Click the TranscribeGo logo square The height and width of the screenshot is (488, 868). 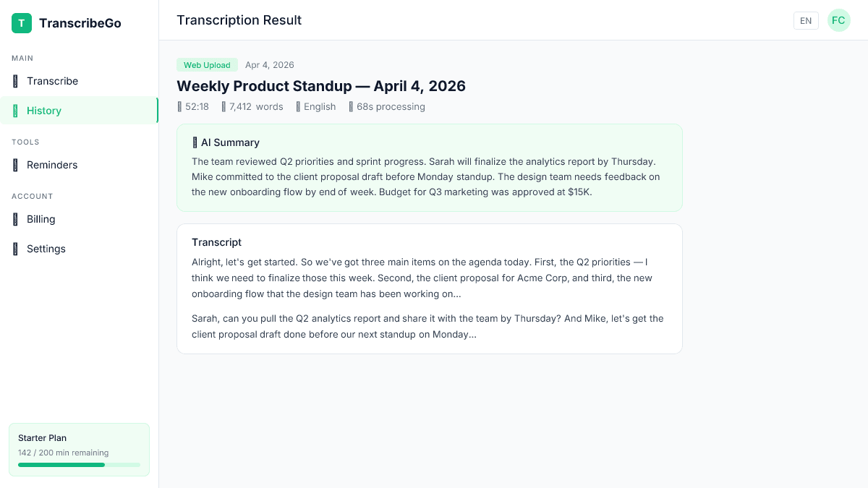21,23
